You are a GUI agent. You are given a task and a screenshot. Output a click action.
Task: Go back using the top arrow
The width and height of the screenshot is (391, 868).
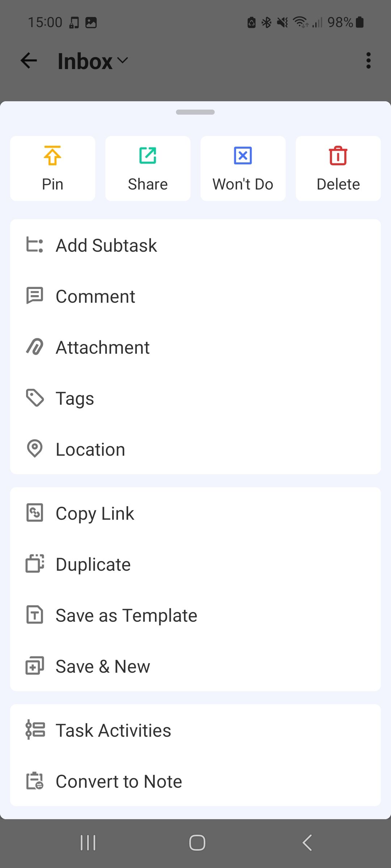(x=29, y=61)
